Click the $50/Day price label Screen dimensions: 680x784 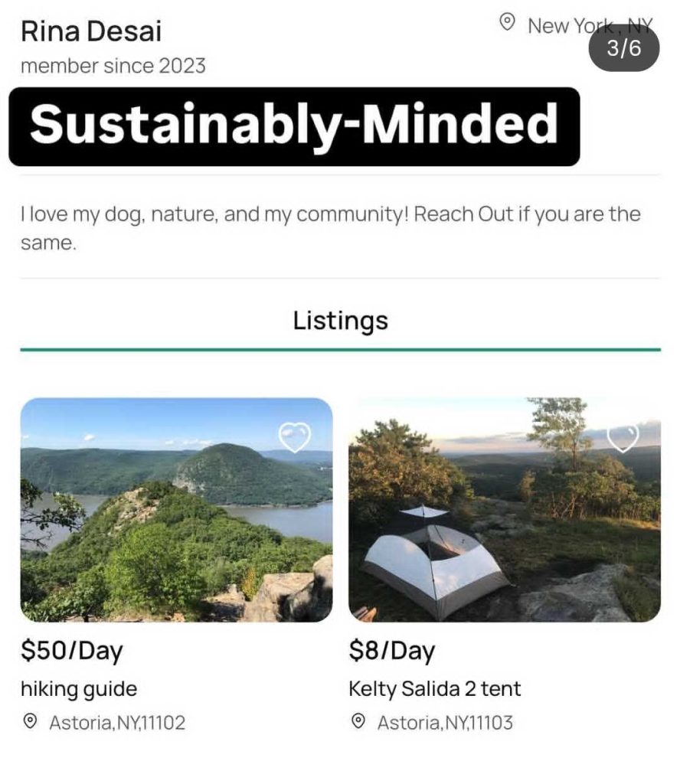coord(71,651)
